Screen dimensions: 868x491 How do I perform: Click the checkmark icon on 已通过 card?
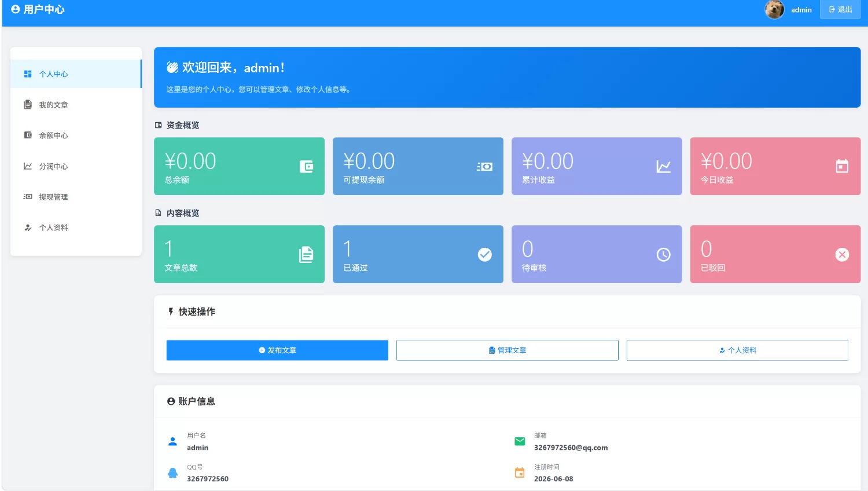485,255
